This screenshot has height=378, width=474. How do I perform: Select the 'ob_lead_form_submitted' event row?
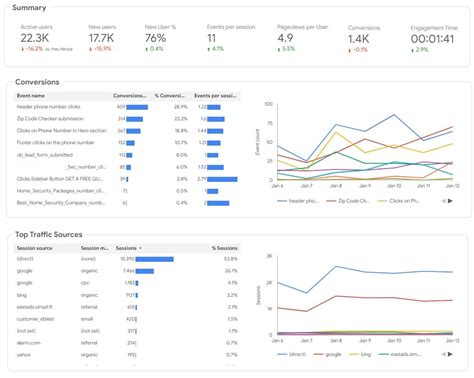[x=127, y=155]
